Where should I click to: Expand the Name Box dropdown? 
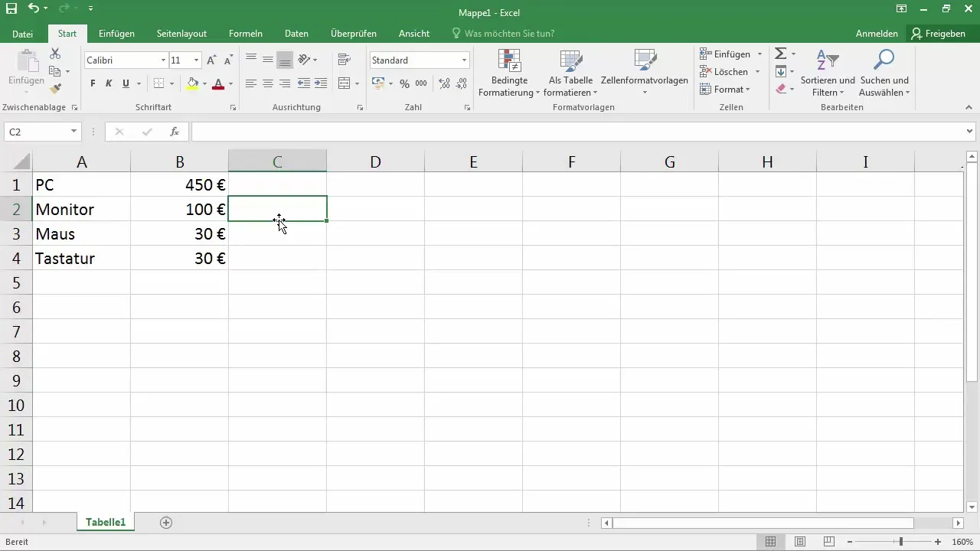click(73, 132)
